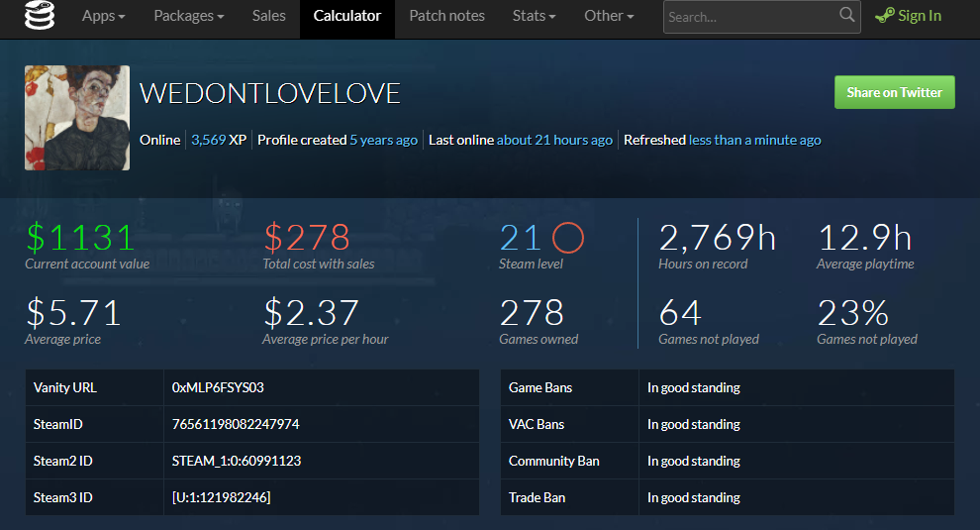Click the $1131 current account value
Viewport: 980px width, 530px height.
click(x=80, y=238)
